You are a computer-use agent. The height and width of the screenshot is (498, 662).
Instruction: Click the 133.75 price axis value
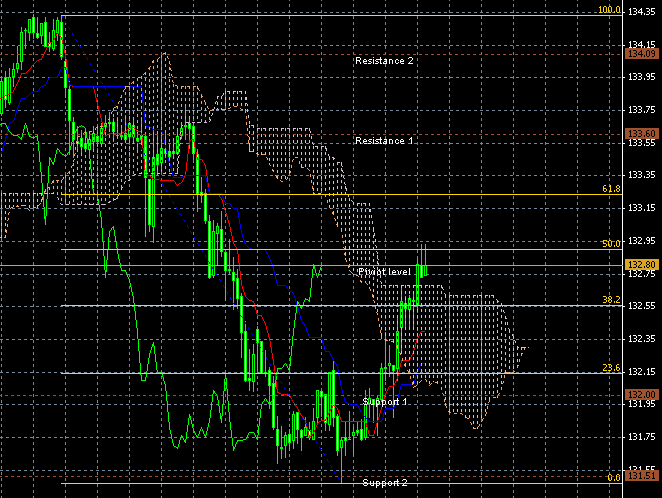click(642, 110)
